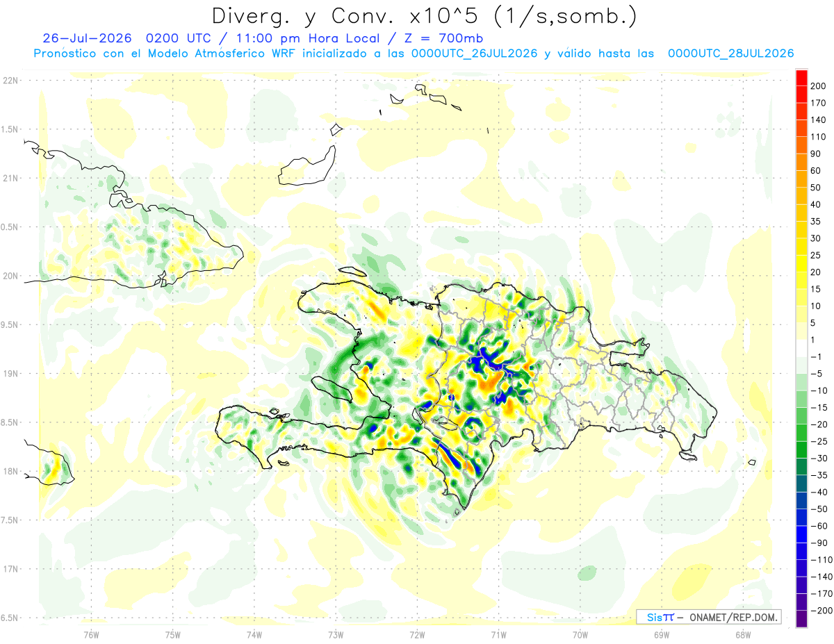The width and height of the screenshot is (834, 644).
Task: Click the color scale label '15'
Action: coord(816,289)
